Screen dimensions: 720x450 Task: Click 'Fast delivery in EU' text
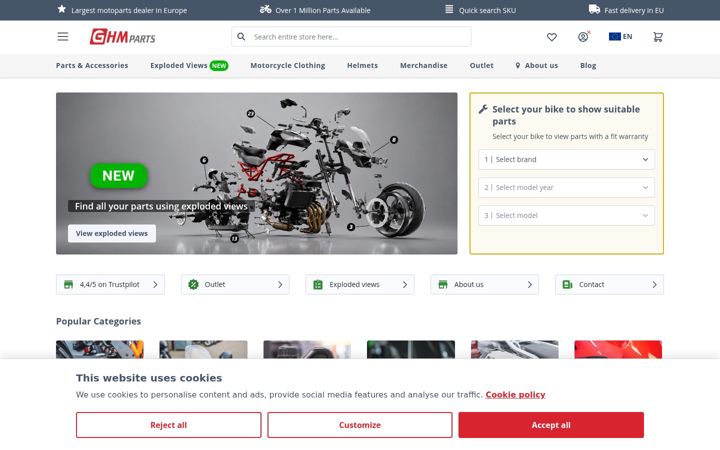coord(634,10)
